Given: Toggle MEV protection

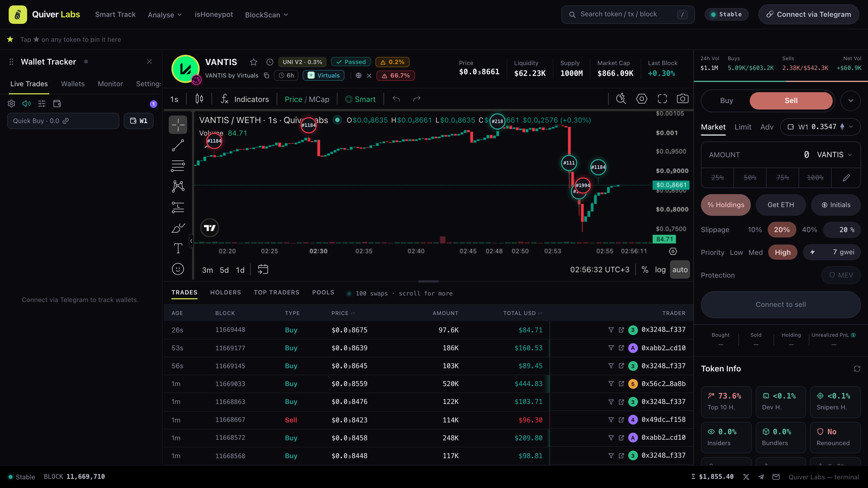Looking at the screenshot, I should click(841, 275).
